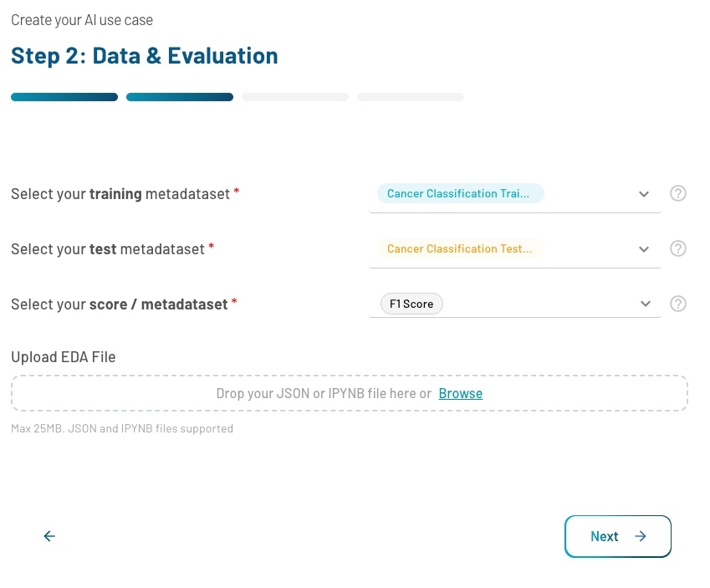Click the EDA file drop zone
Screen dimensions: 710x588
(x=349, y=393)
